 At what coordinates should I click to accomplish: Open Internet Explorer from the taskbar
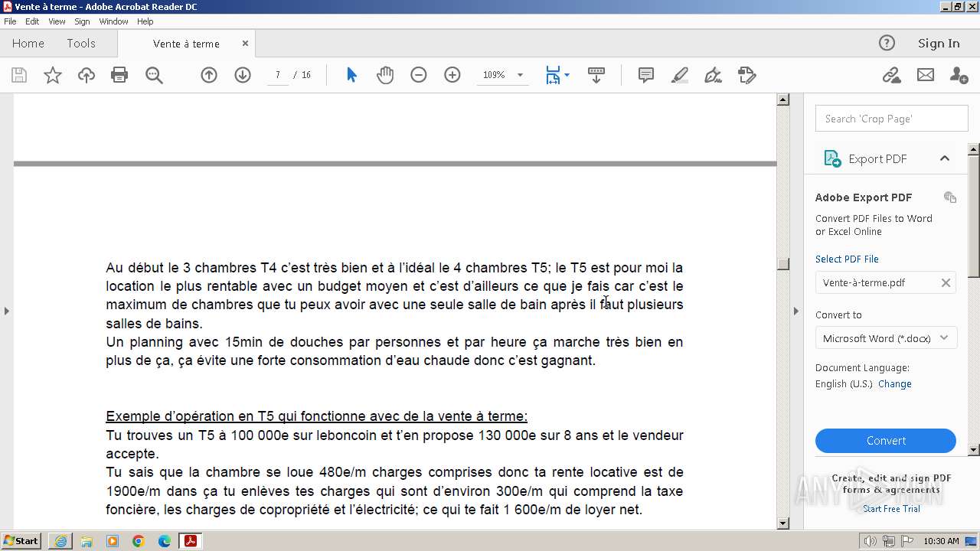(60, 541)
